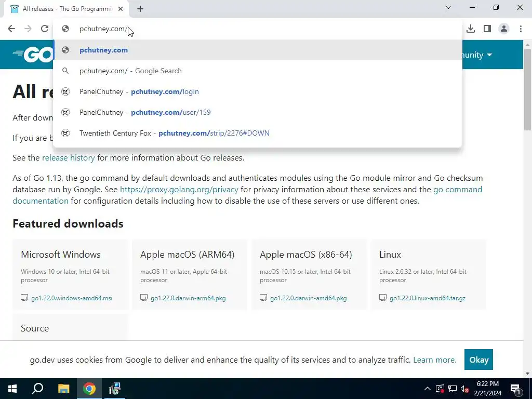This screenshot has width=532, height=399.
Task: Pick the PanelChutney user/159 suggestion
Action: (x=258, y=112)
